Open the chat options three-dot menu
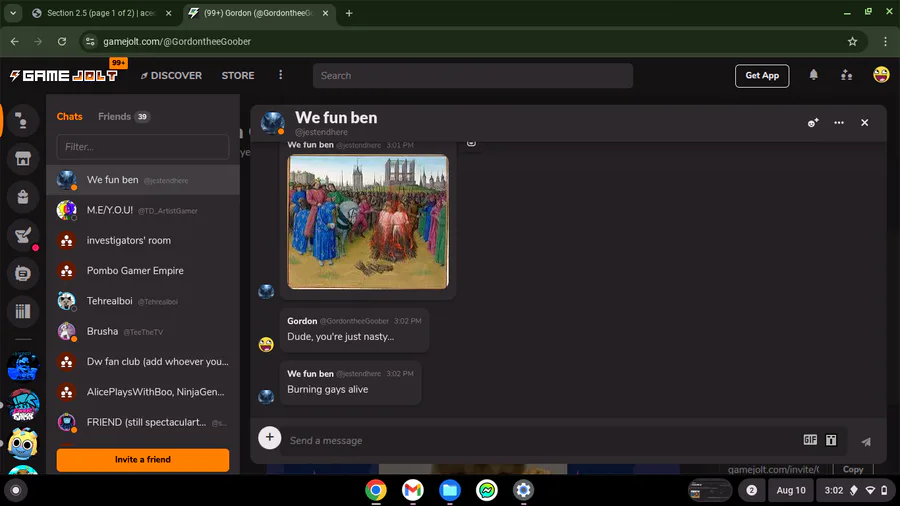This screenshot has width=900, height=506. coord(839,123)
